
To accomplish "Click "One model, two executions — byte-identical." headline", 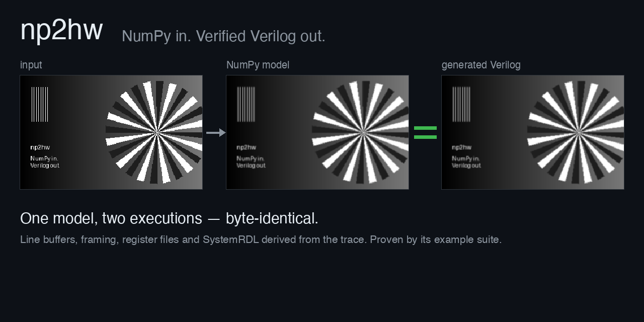I will [169, 218].
